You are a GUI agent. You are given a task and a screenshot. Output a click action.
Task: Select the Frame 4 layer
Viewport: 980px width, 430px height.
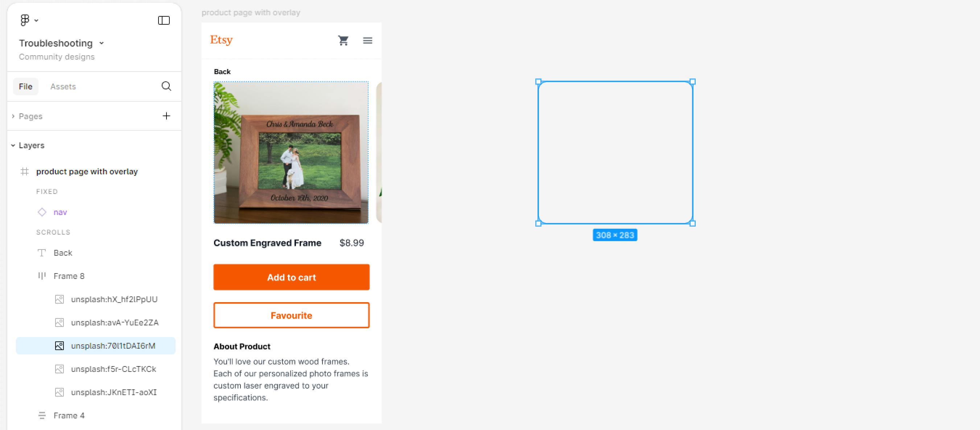click(x=69, y=415)
